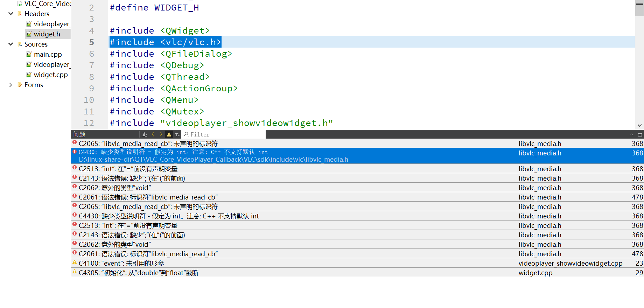
Task: Click the Sources folder icon
Action: (20, 44)
